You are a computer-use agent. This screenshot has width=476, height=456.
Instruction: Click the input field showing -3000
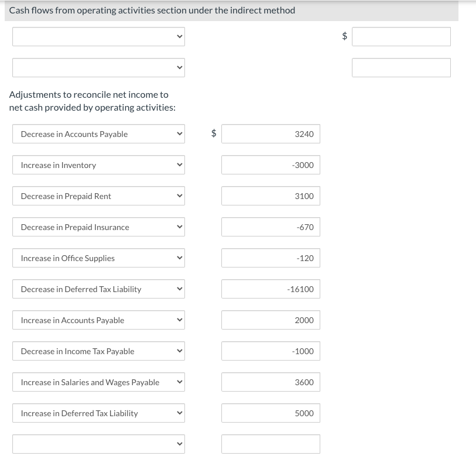click(270, 164)
